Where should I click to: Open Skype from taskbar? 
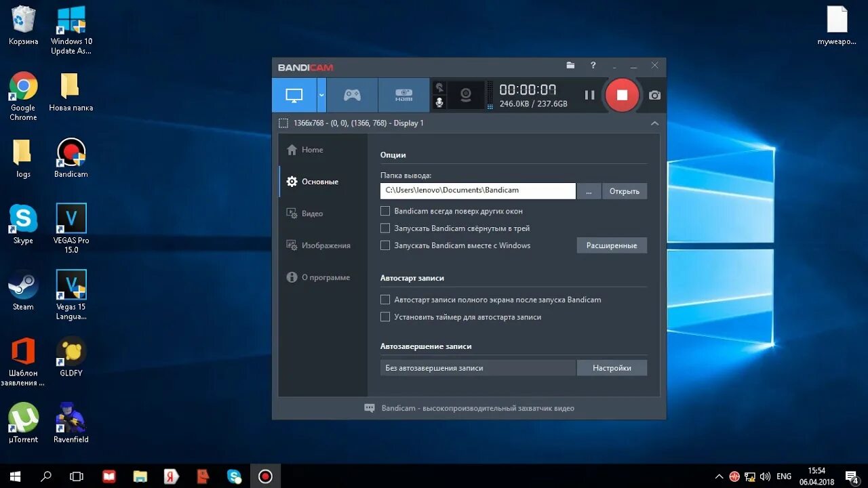[234, 476]
